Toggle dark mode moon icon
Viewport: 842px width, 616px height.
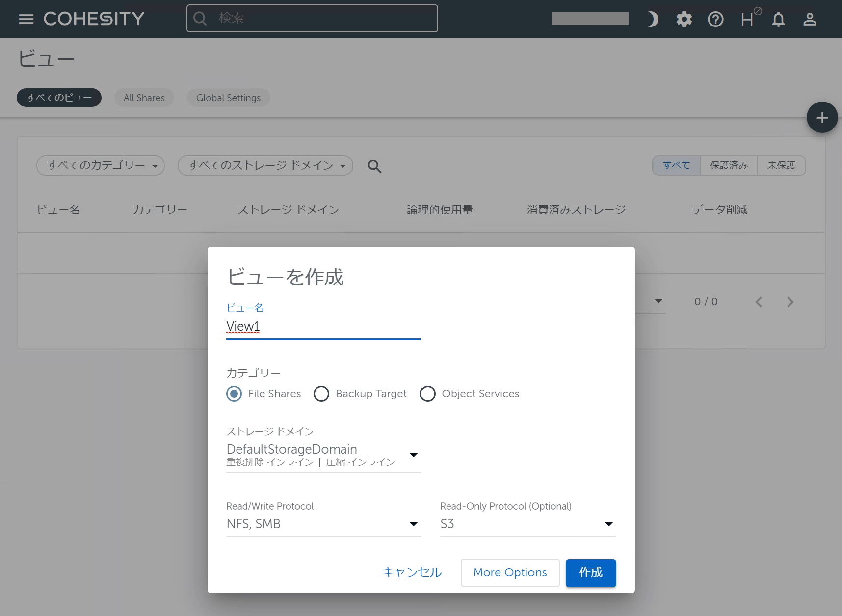pos(652,19)
